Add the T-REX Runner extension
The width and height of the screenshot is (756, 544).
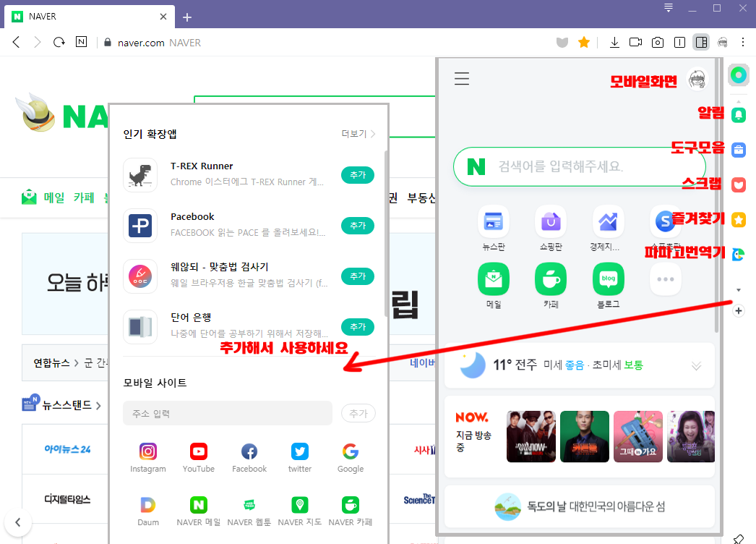click(358, 175)
